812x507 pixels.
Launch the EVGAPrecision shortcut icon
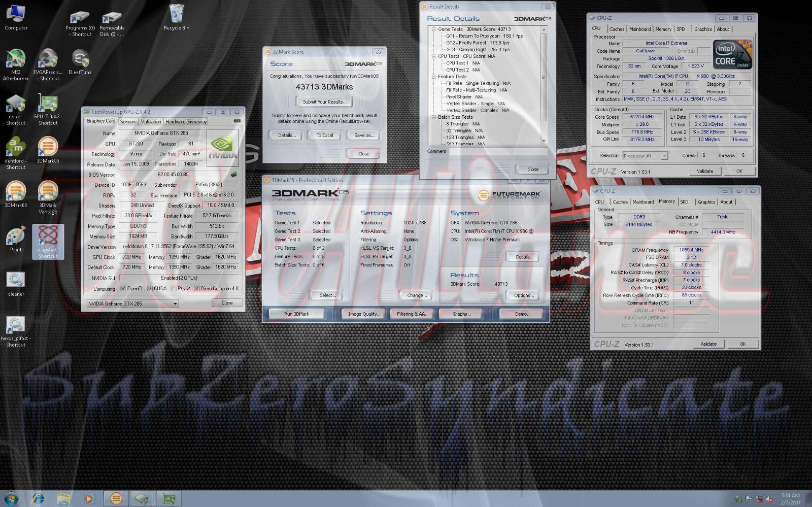[48, 64]
